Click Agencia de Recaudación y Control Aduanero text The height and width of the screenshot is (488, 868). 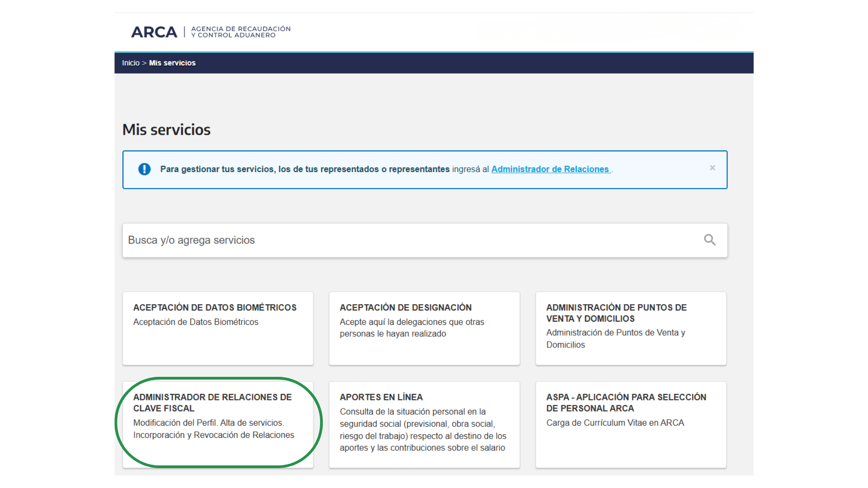tap(241, 32)
